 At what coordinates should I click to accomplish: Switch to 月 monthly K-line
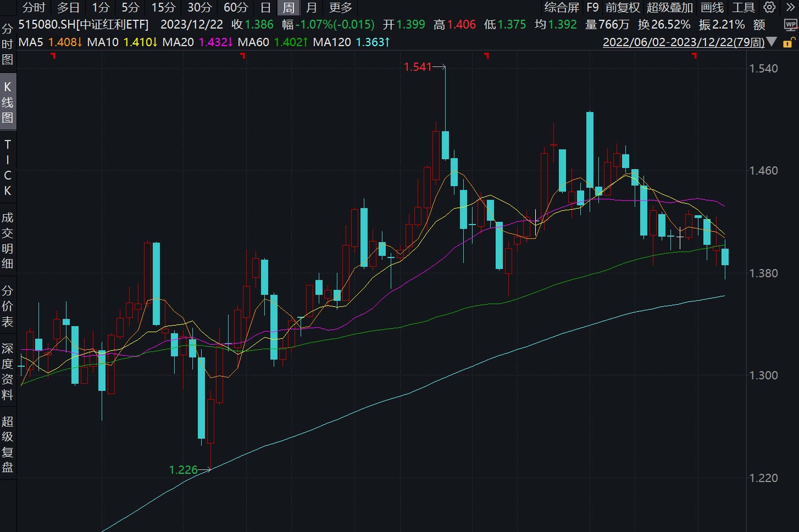(312, 8)
